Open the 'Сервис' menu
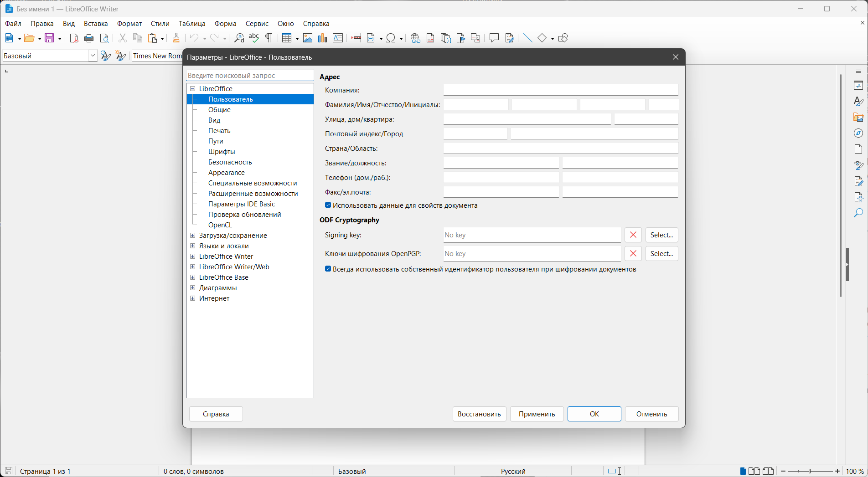The width and height of the screenshot is (868, 477). 257,24
